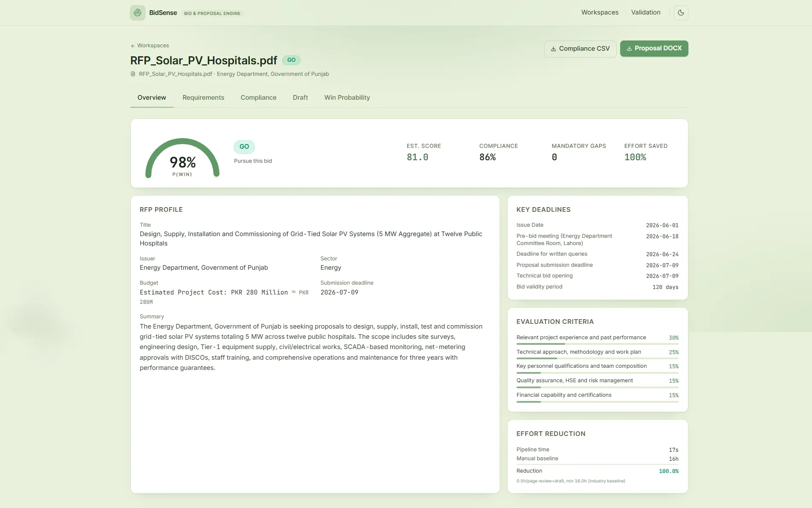Click the Submission deadline 2026-07-09 in RFP Profile
This screenshot has height=508, width=812.
339,292
